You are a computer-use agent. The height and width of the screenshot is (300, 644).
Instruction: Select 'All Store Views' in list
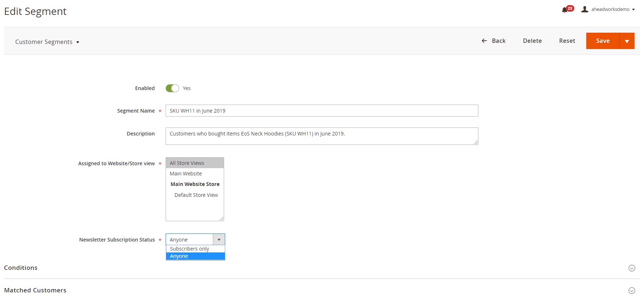pyautogui.click(x=187, y=163)
